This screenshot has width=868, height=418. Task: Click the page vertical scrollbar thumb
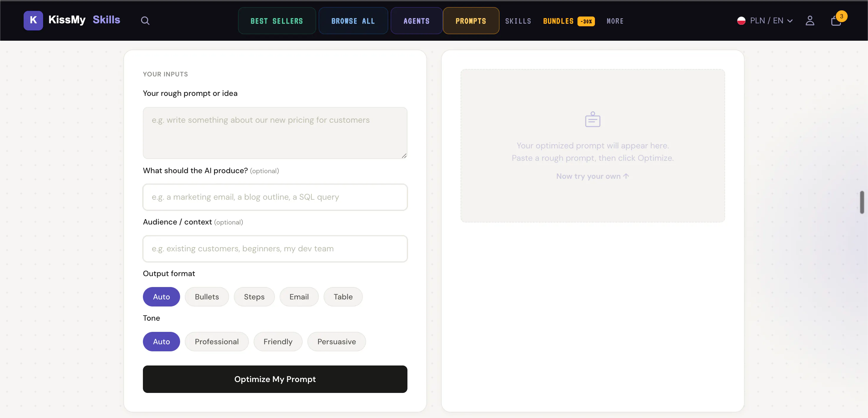pyautogui.click(x=862, y=202)
